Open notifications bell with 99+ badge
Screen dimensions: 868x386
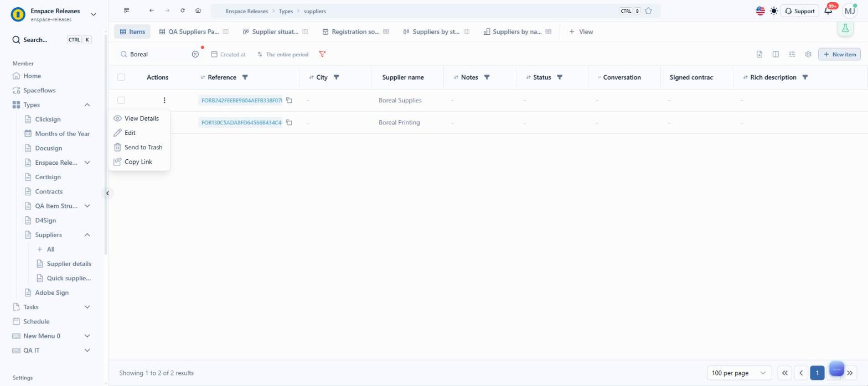click(x=829, y=11)
